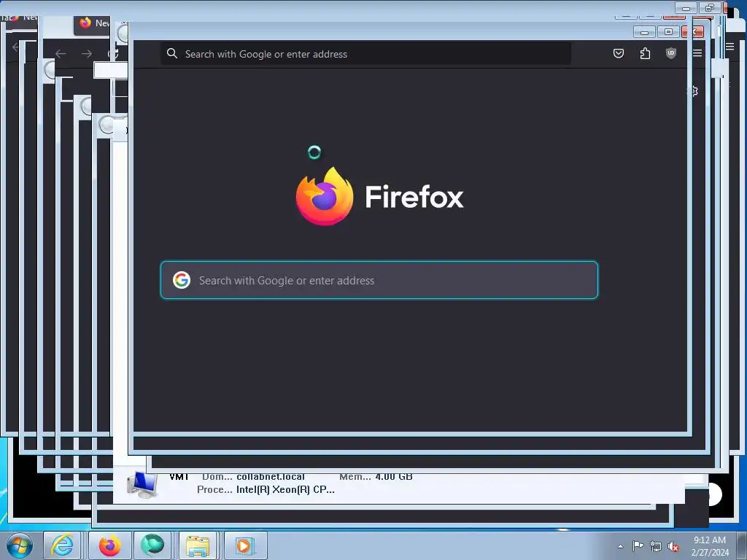Click the Firefox logo on the new tab page

coord(325,196)
